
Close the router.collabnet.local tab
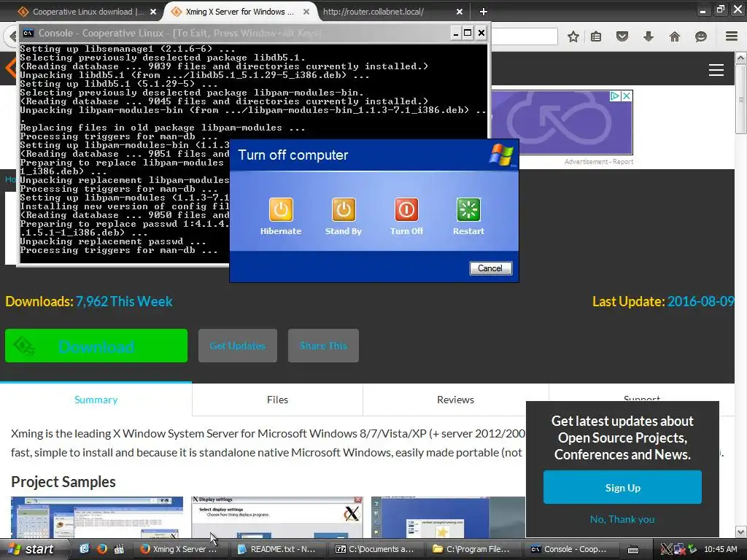460,12
